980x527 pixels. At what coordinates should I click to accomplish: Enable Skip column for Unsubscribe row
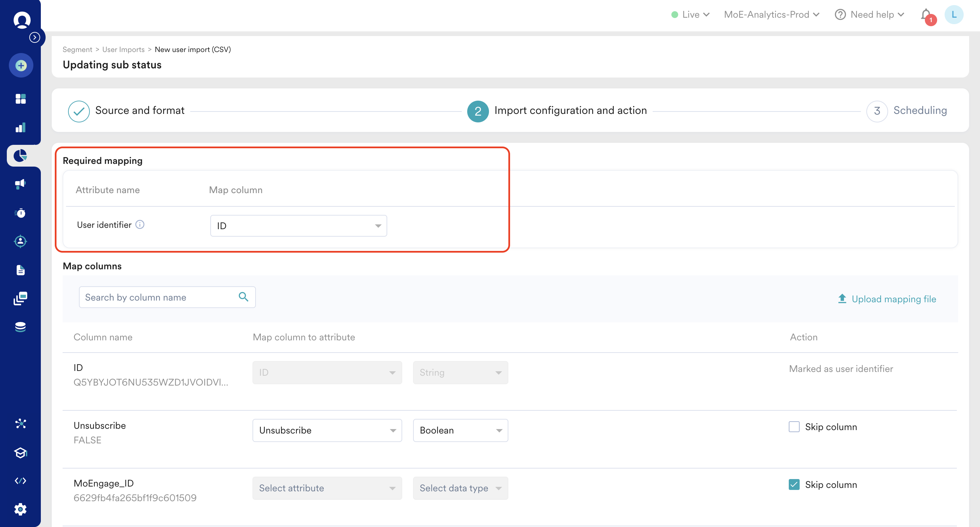pyautogui.click(x=794, y=427)
